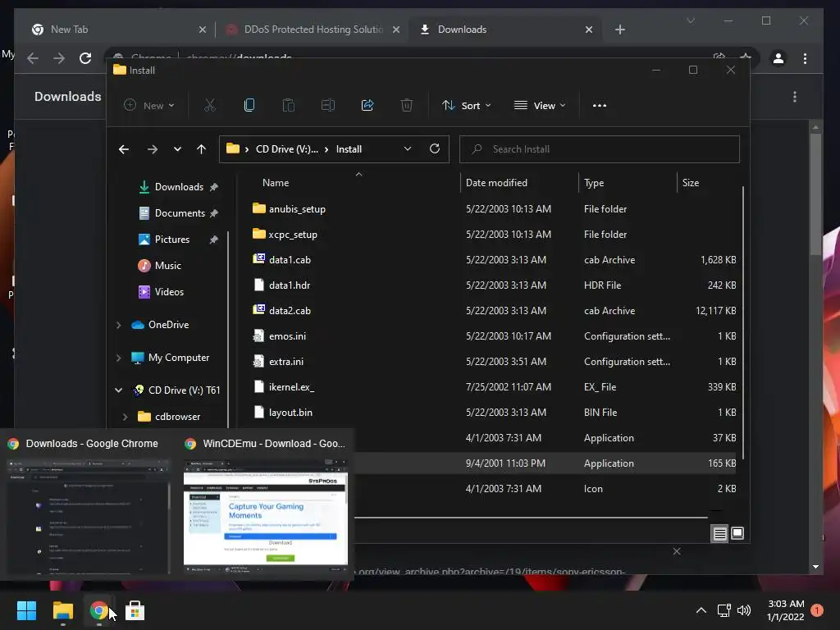Click the Search Install field
Screen dimensions: 840x630
(600, 149)
